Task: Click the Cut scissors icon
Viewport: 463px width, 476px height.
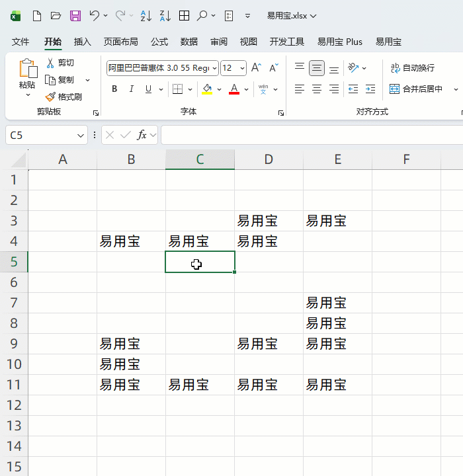Action: coord(50,63)
